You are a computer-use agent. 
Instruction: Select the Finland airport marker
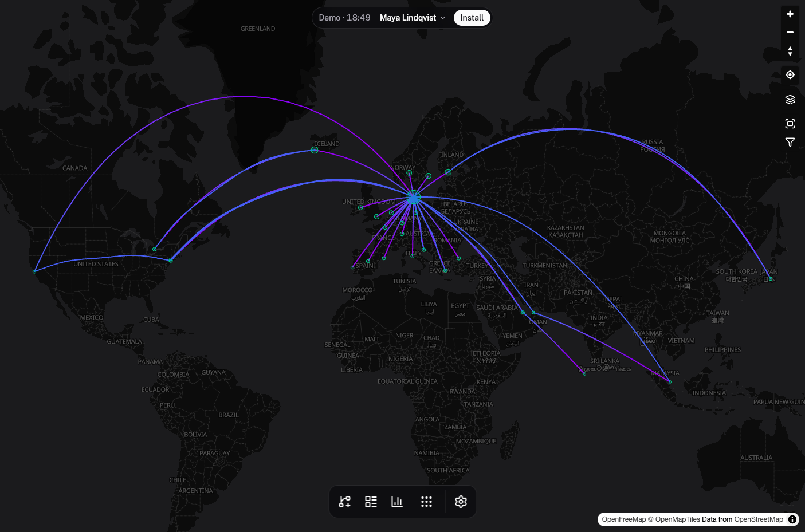pos(448,172)
